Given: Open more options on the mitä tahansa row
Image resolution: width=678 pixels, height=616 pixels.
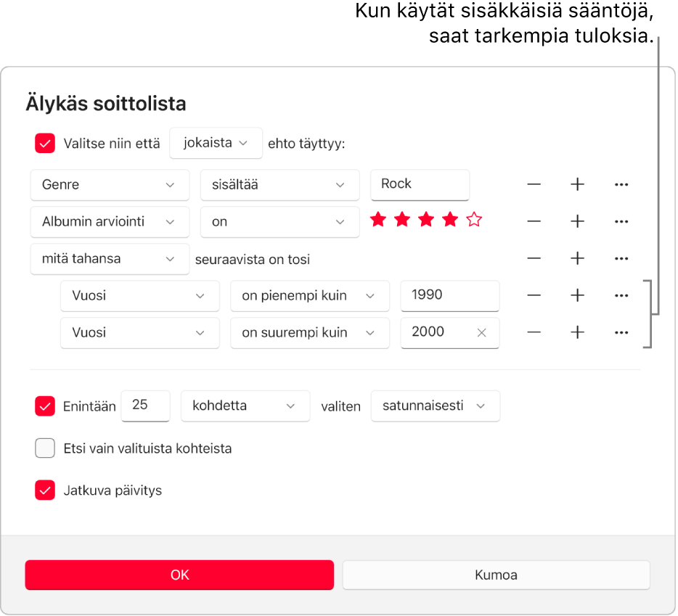Looking at the screenshot, I should (621, 259).
